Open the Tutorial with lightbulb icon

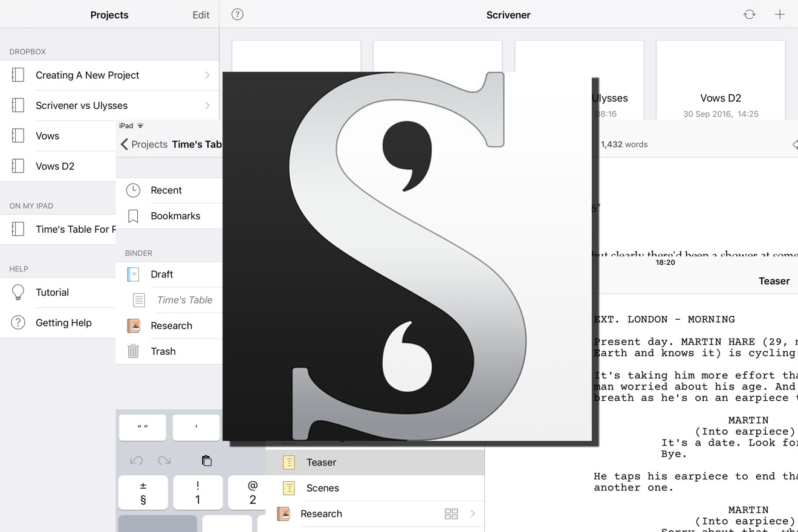click(x=58, y=292)
